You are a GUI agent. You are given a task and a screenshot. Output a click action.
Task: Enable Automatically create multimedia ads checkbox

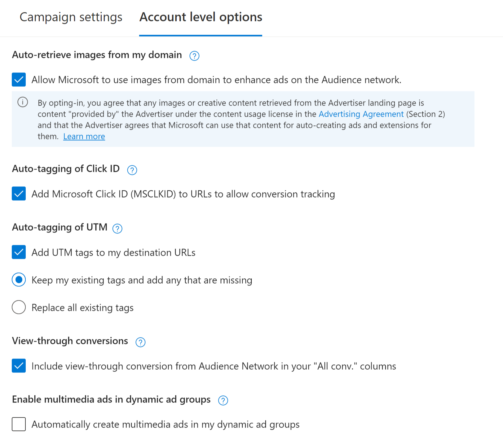(x=19, y=424)
